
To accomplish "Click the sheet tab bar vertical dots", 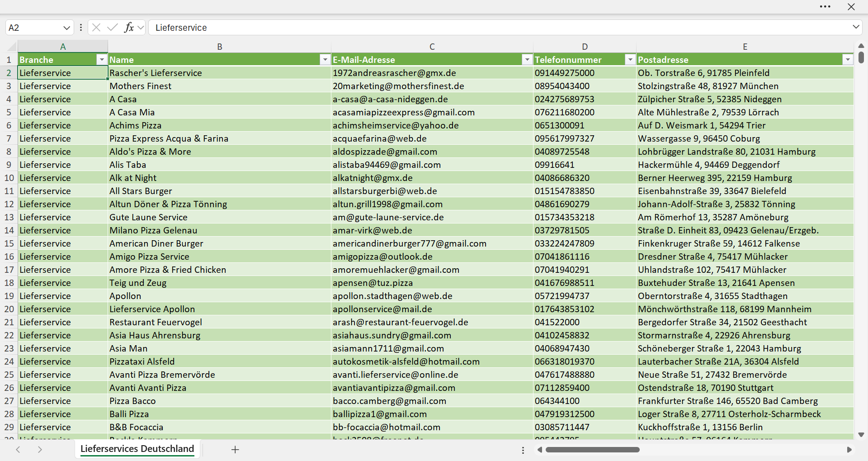I will pyautogui.click(x=523, y=450).
